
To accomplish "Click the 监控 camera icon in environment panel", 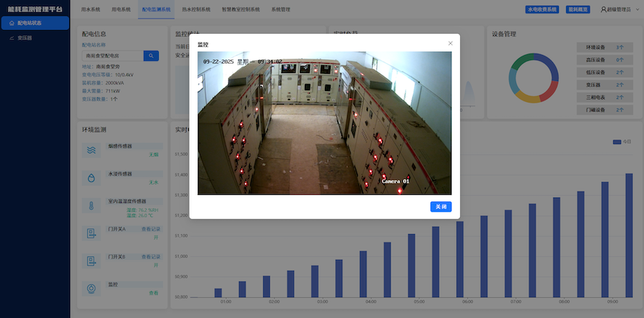I will pos(91,289).
